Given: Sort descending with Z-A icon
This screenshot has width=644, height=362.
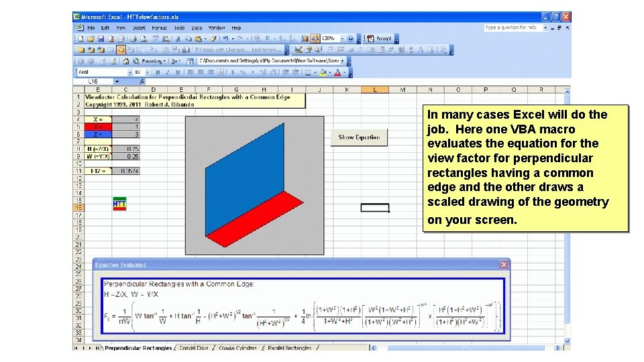Looking at the screenshot, I should pyautogui.click(x=291, y=39).
